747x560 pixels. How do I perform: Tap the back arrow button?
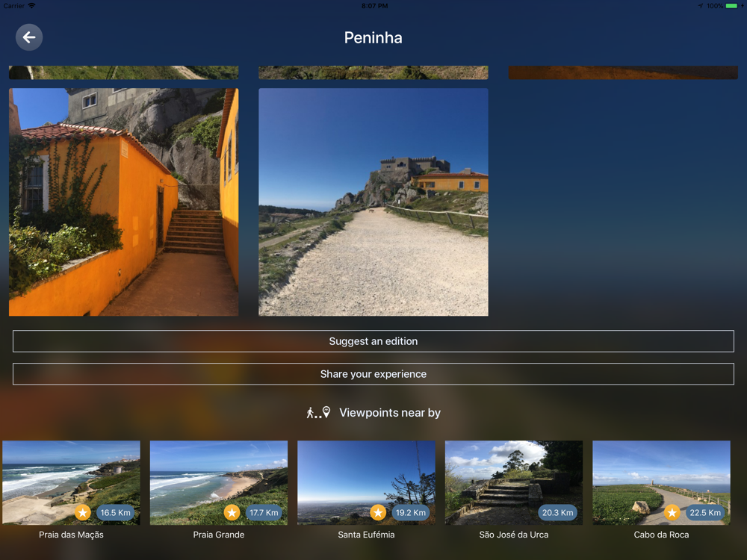point(29,37)
